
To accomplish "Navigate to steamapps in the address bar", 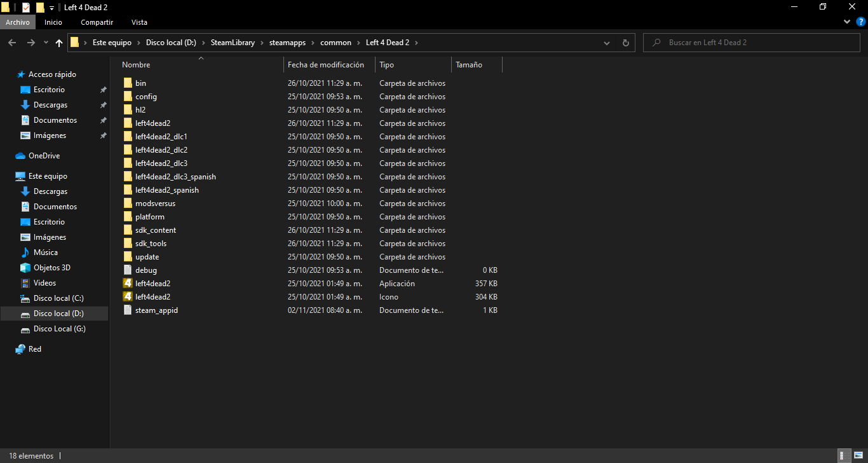I will [x=287, y=43].
